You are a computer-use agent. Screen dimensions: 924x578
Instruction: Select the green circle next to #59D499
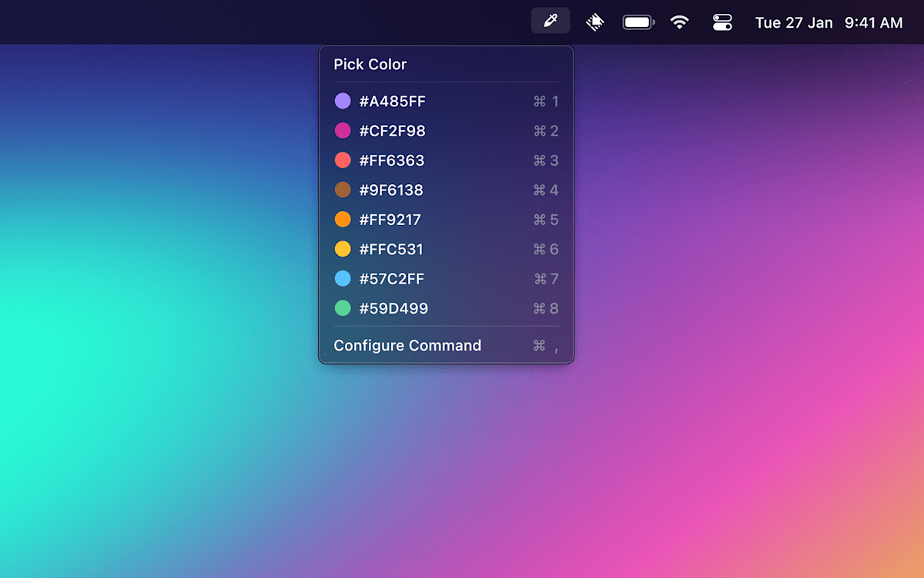pyautogui.click(x=343, y=308)
